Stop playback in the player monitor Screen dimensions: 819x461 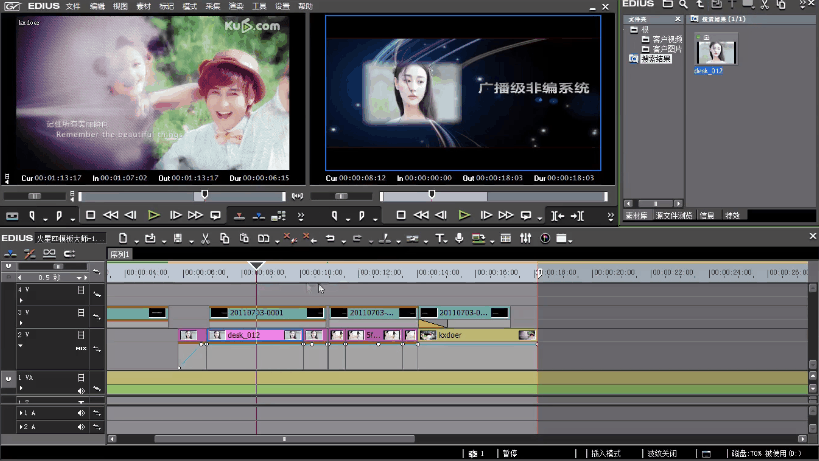click(x=90, y=215)
